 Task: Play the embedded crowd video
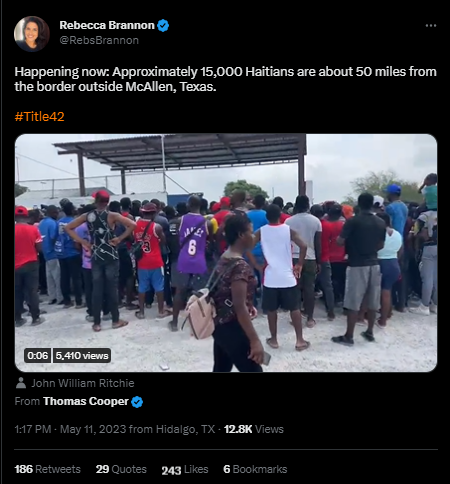click(226, 253)
